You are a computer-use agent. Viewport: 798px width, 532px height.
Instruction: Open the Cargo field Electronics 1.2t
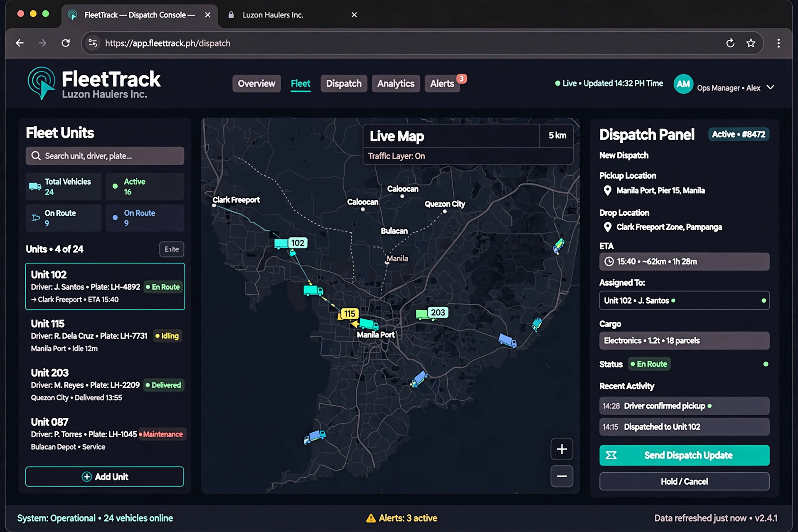[x=684, y=340]
